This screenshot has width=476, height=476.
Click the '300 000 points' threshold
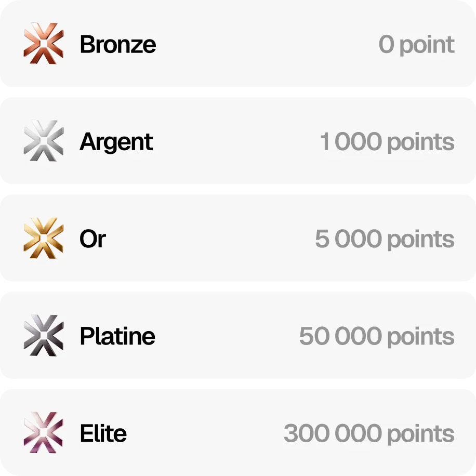point(369,434)
